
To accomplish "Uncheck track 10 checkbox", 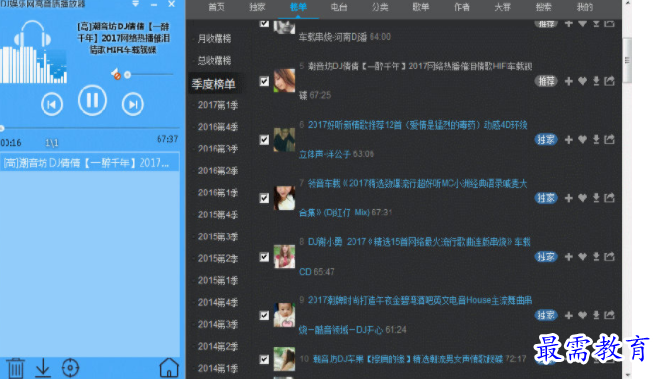I will pos(264,359).
